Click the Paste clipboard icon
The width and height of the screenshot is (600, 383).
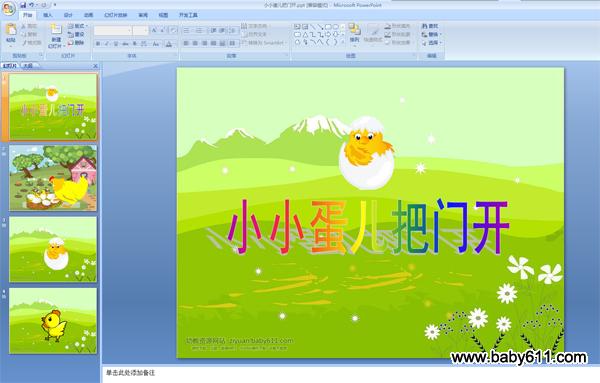[11, 30]
